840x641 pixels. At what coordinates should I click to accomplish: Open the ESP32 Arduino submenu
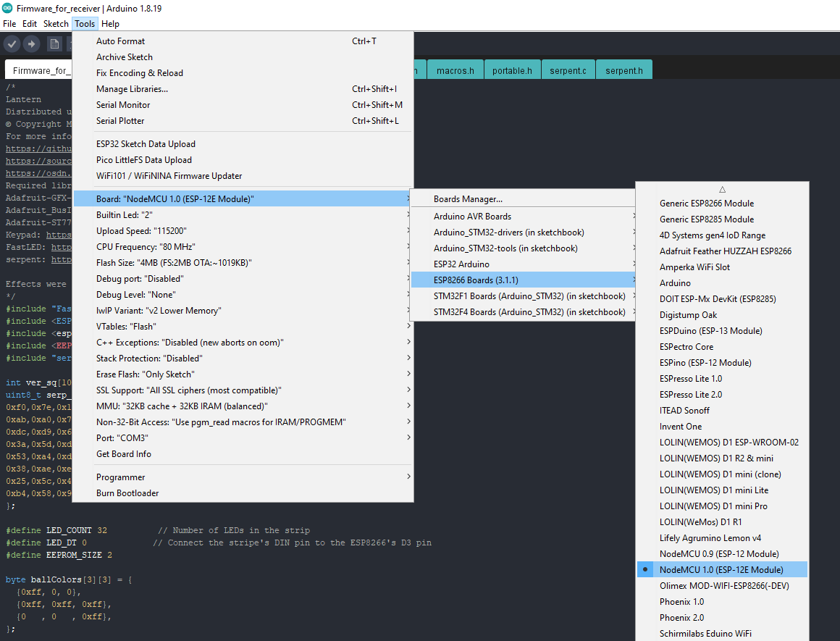523,264
